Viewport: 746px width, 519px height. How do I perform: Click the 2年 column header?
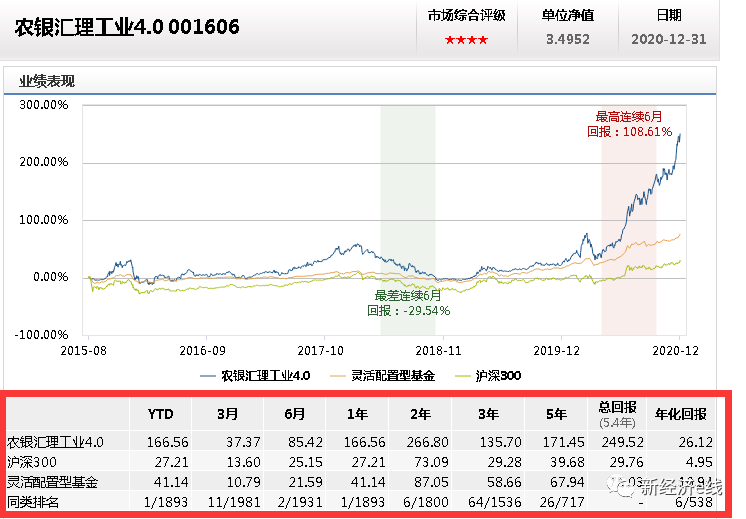tap(421, 414)
